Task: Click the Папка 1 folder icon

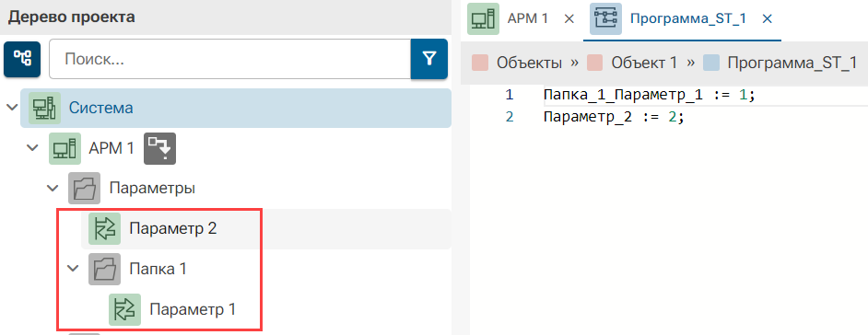Action: coord(105,269)
